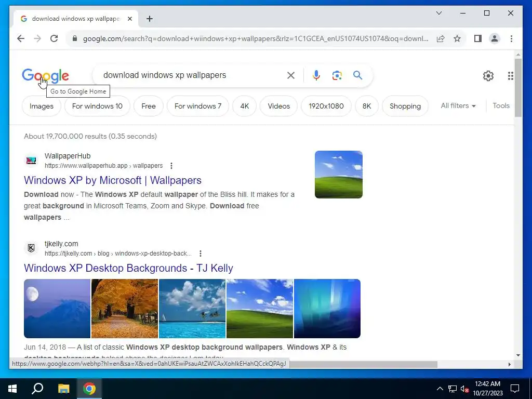
Task: Open the notification center icon
Action: click(515, 389)
